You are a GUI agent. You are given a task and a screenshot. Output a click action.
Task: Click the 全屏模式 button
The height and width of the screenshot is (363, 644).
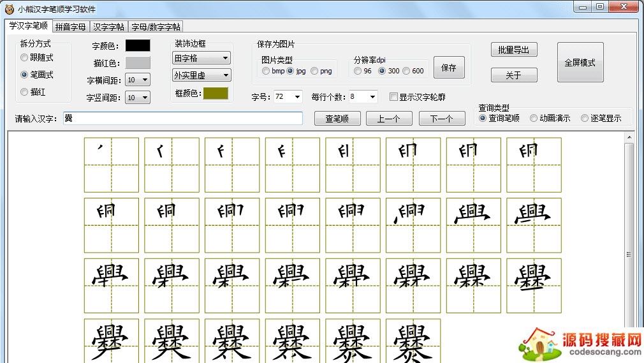click(x=580, y=63)
